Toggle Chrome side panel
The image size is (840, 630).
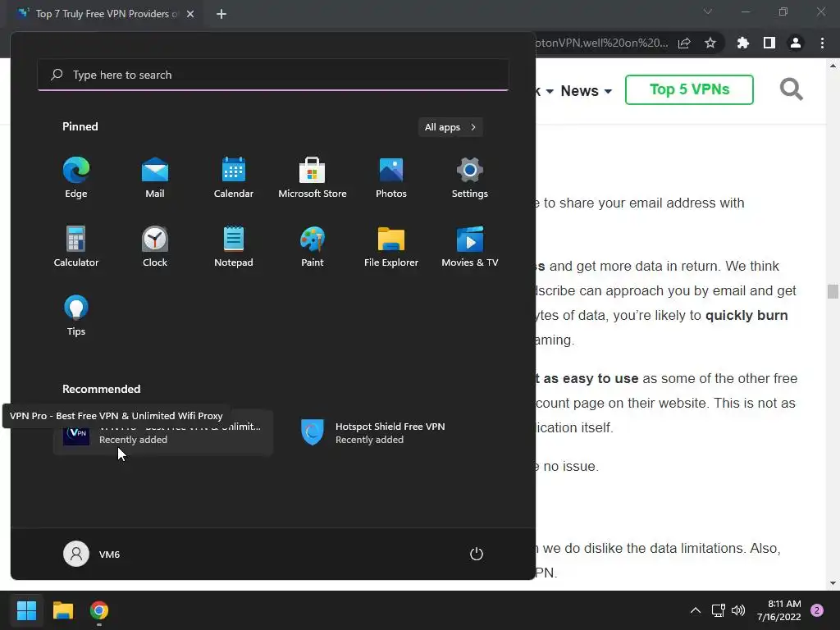click(x=769, y=43)
